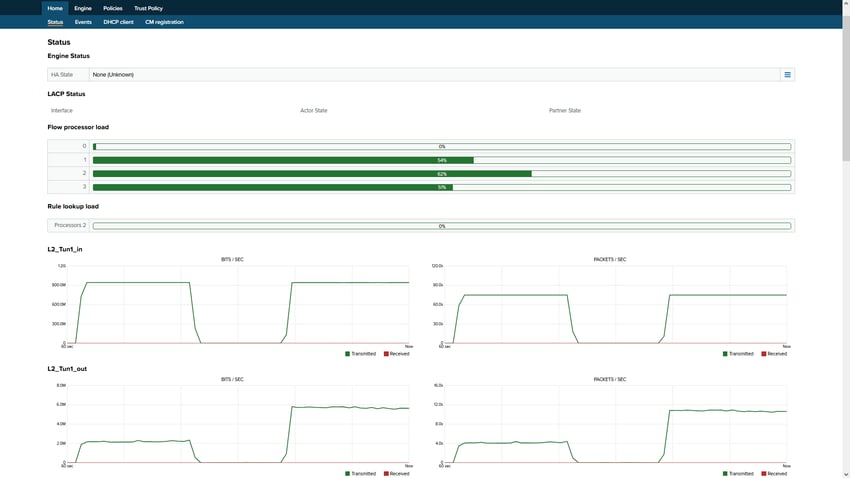Click red Received legend swatch, L2_Tun1_in bits chart
This screenshot has height=478, width=850.
[385, 353]
